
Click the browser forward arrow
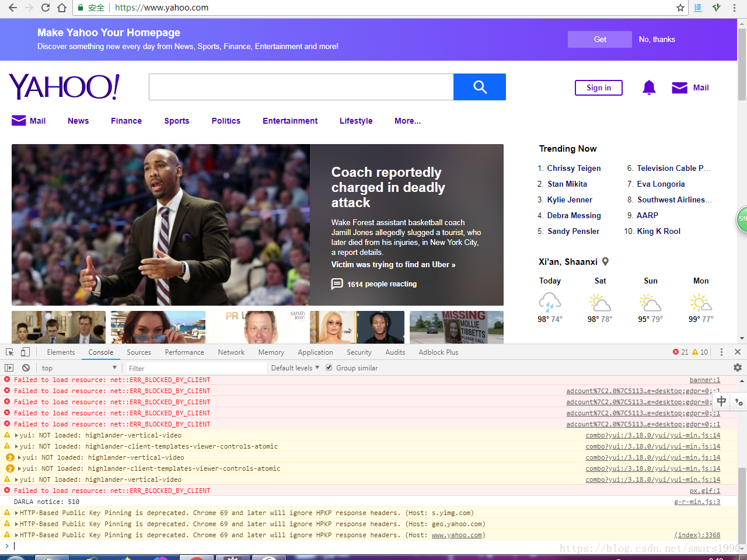click(29, 8)
